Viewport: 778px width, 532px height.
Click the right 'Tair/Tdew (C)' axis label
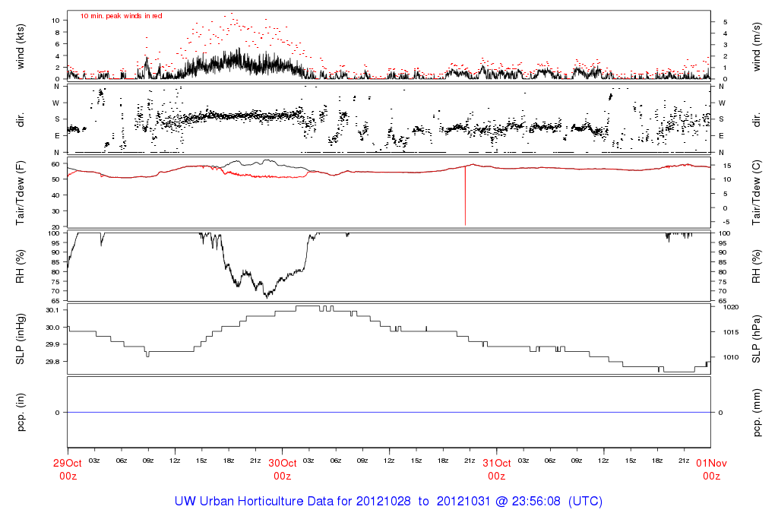coord(756,192)
